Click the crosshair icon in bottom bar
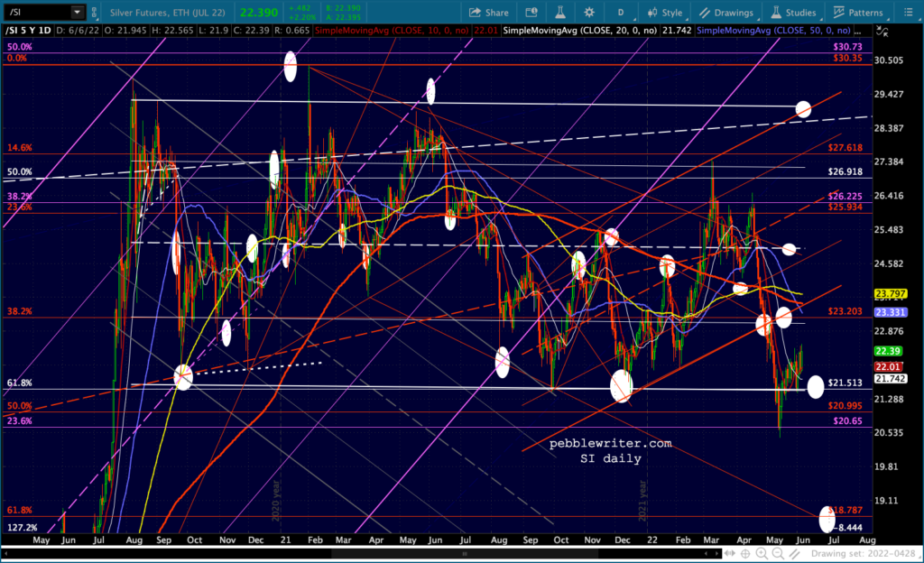The image size is (924, 563). click(x=745, y=554)
